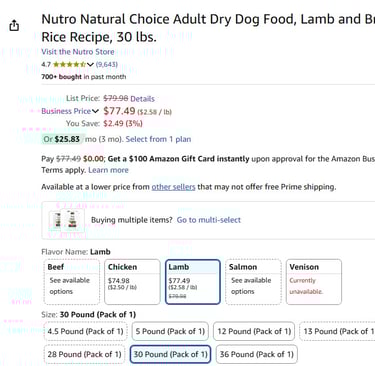Open the other sellers link

(173, 187)
